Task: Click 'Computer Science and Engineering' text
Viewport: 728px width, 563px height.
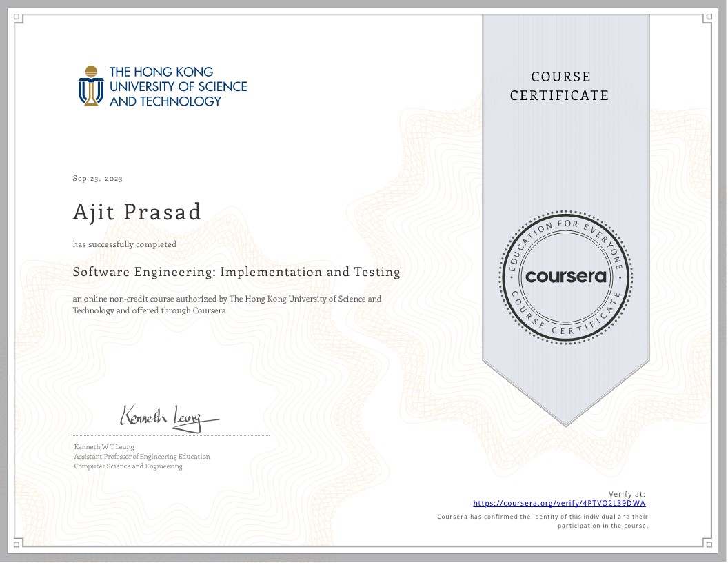Action: pyautogui.click(x=128, y=466)
